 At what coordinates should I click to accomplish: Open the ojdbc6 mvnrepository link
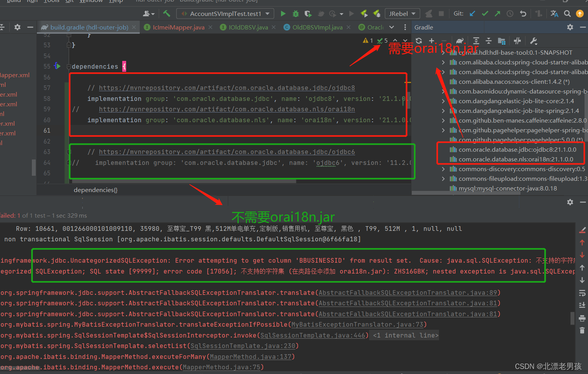227,152
